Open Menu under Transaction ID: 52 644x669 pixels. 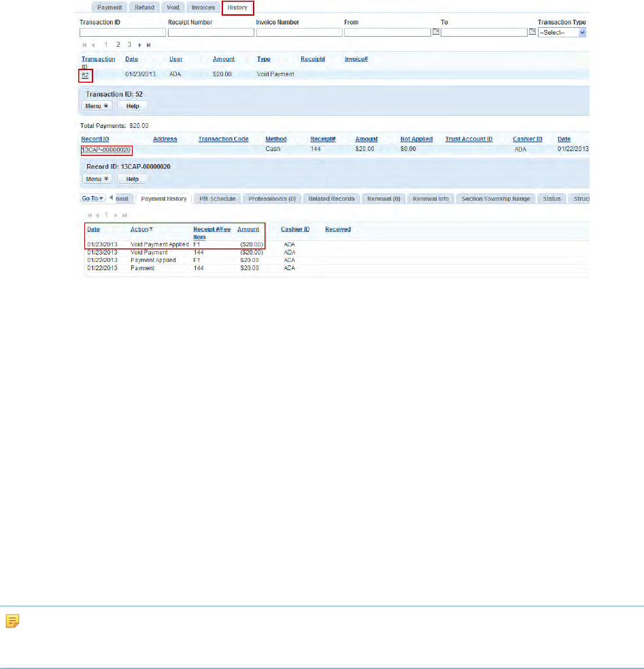97,105
